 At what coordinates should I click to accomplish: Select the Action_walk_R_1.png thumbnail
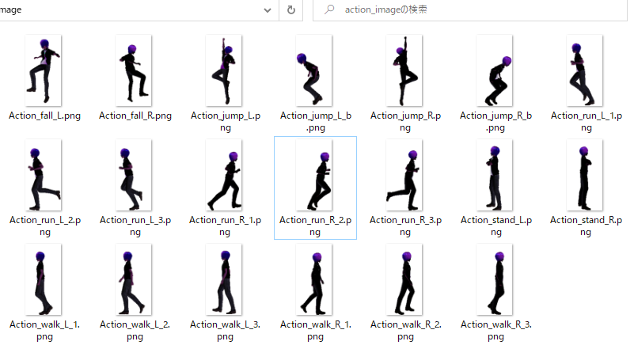[313, 279]
